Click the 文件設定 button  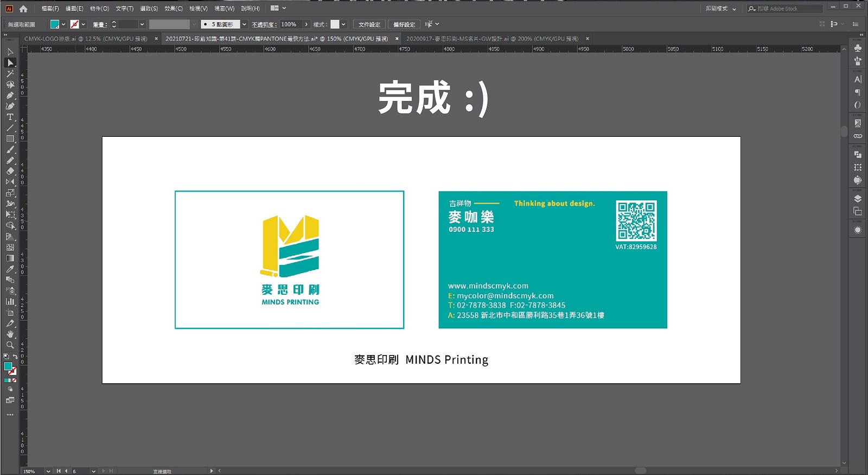(x=369, y=24)
